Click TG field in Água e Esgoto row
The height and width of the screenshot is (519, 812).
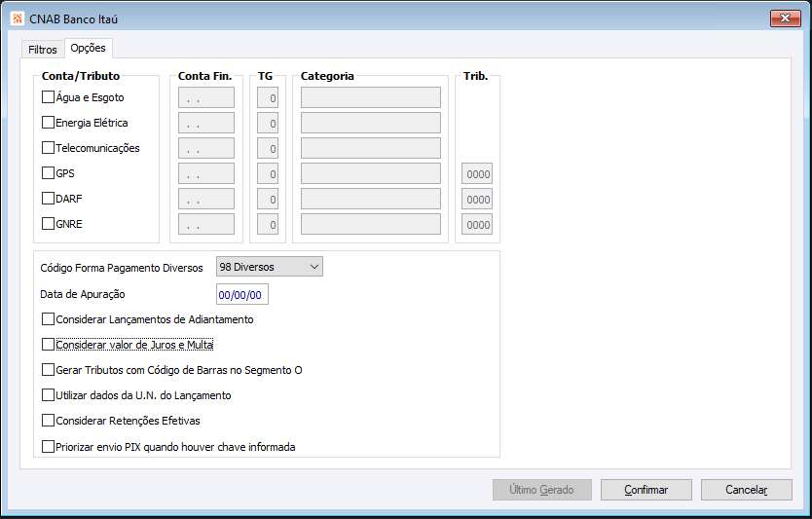click(x=268, y=97)
